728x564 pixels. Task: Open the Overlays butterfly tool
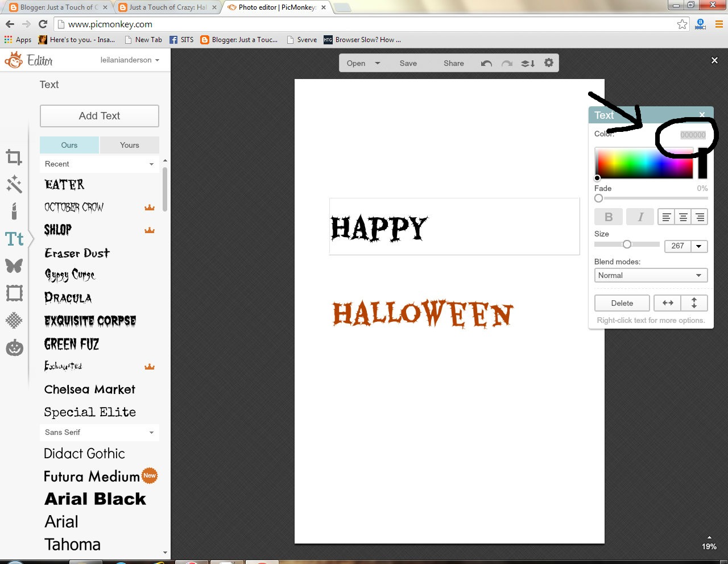(x=14, y=266)
